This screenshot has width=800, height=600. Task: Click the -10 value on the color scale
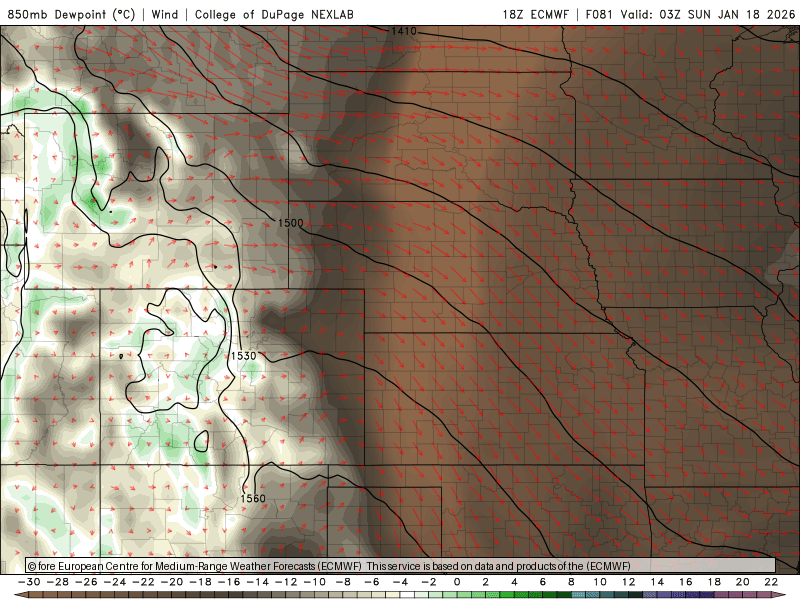point(315,582)
